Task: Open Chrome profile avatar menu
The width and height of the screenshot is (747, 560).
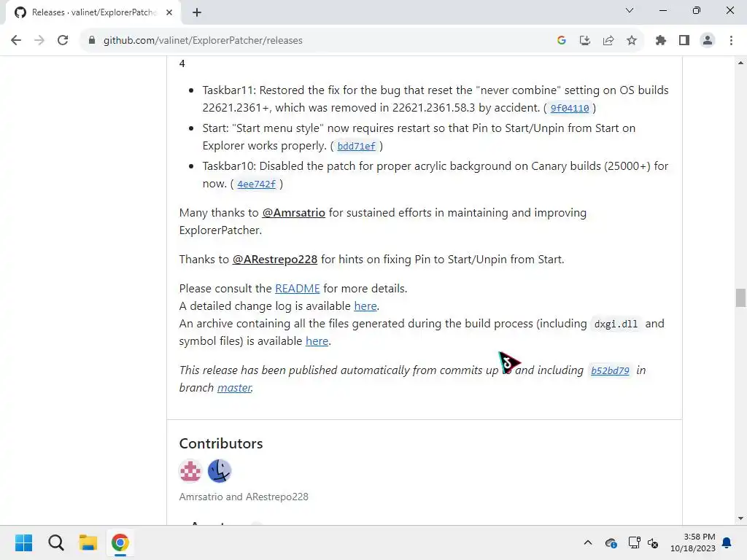Action: tap(708, 41)
